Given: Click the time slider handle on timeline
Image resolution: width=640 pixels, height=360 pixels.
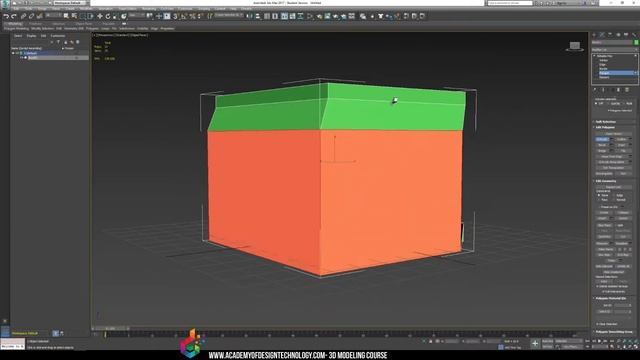Looking at the screenshot, I should (110, 328).
